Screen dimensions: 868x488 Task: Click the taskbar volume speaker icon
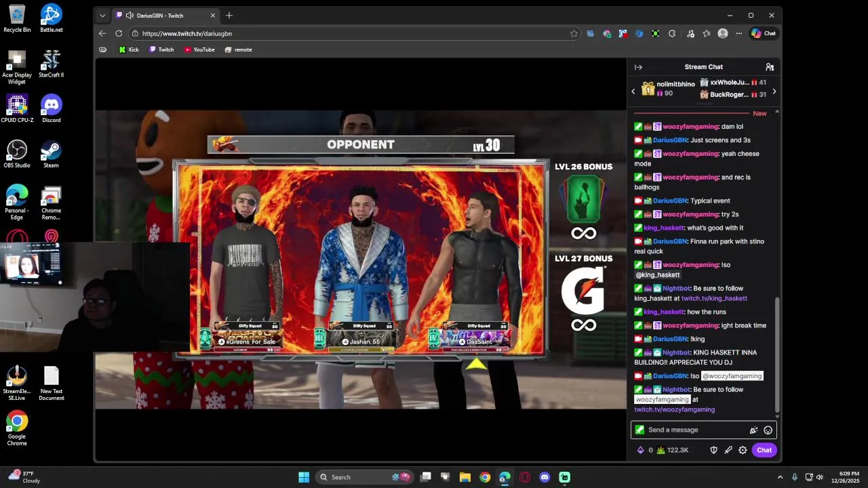click(819, 477)
